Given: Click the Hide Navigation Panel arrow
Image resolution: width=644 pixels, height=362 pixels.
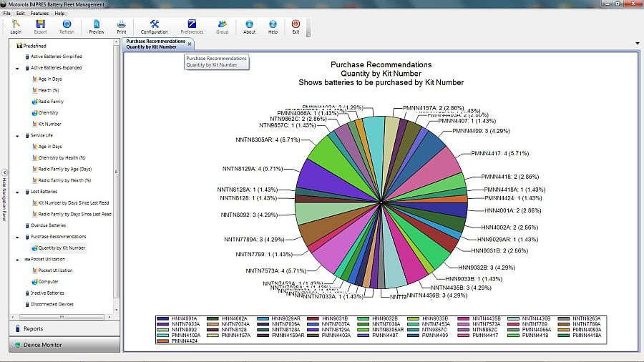Looking at the screenshot, I should (4, 172).
